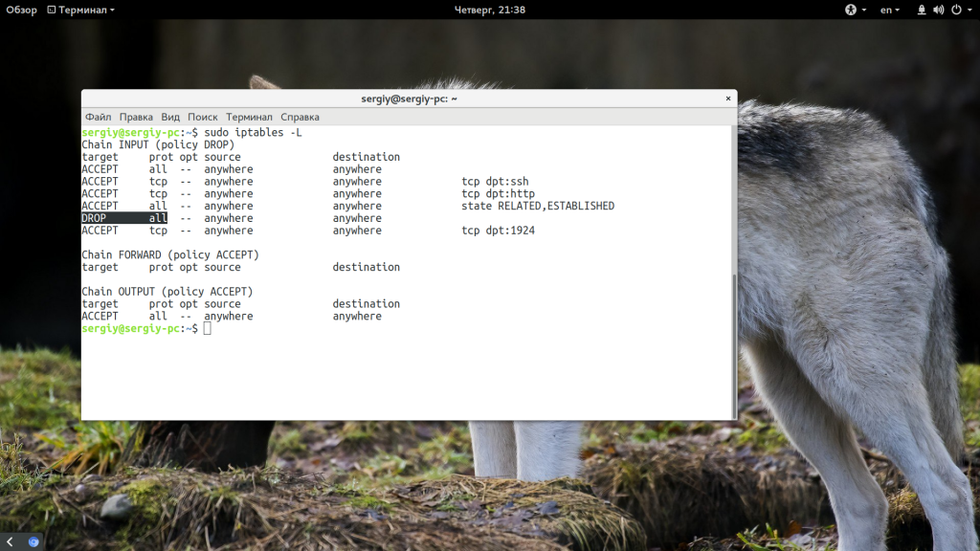Expand the system menu arrow beside power

(x=968, y=10)
